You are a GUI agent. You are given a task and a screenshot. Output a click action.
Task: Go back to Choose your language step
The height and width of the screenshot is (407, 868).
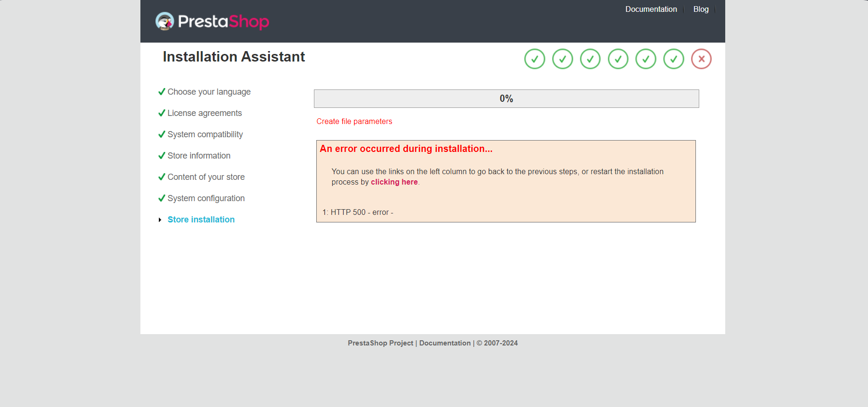point(209,92)
